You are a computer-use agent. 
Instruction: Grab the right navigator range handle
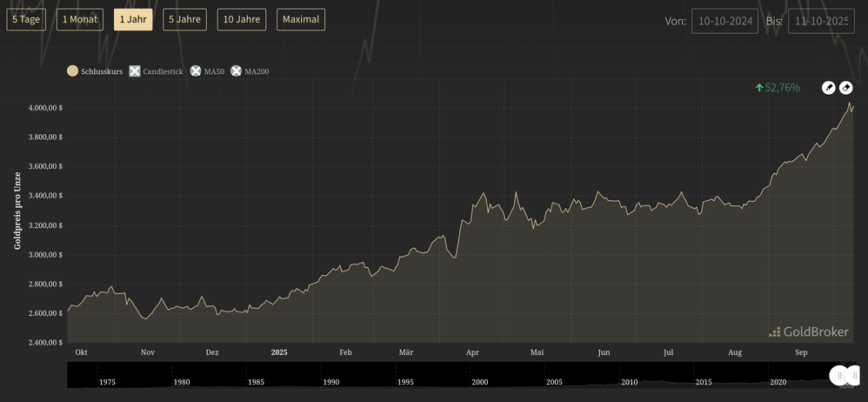point(852,375)
